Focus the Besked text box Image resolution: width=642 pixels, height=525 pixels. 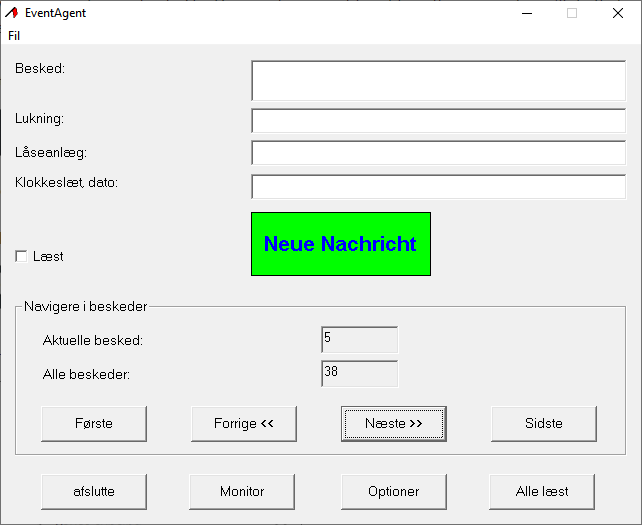click(x=438, y=80)
